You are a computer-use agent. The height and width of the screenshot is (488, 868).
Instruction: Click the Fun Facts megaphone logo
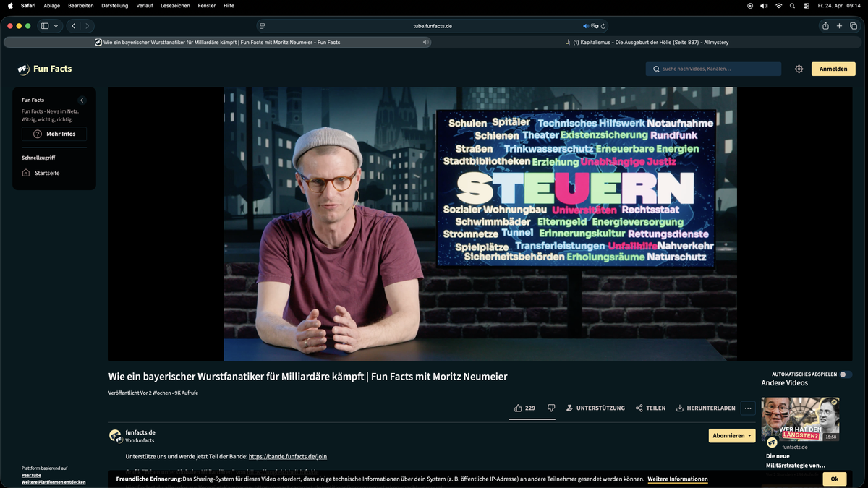pos(24,69)
